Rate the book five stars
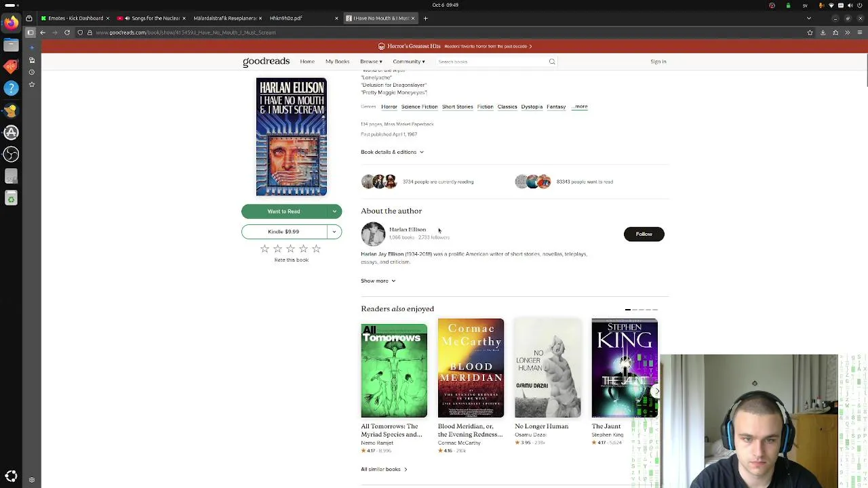 coord(316,249)
